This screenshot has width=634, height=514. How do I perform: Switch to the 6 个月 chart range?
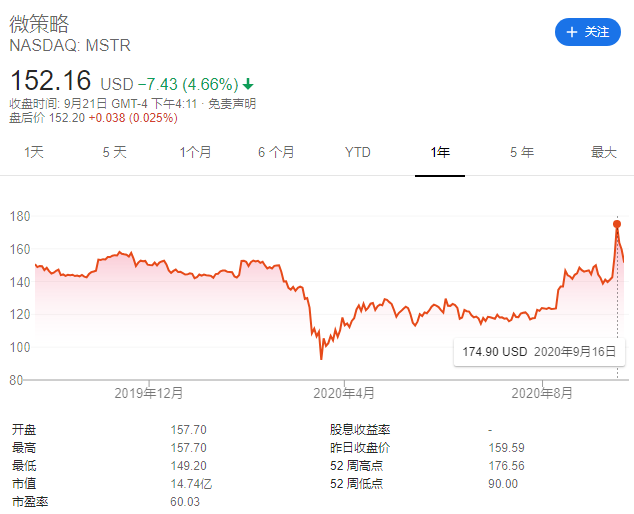[276, 152]
